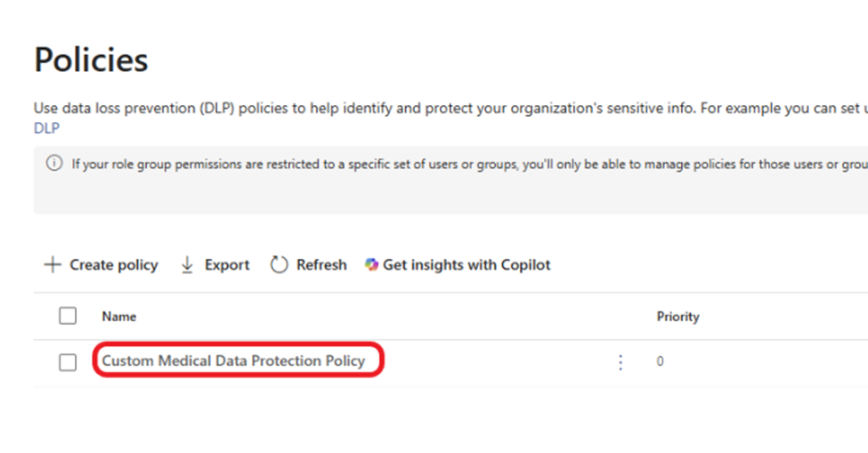Viewport: 868px width, 453px height.
Task: Sort by the Name column header
Action: coord(119,316)
